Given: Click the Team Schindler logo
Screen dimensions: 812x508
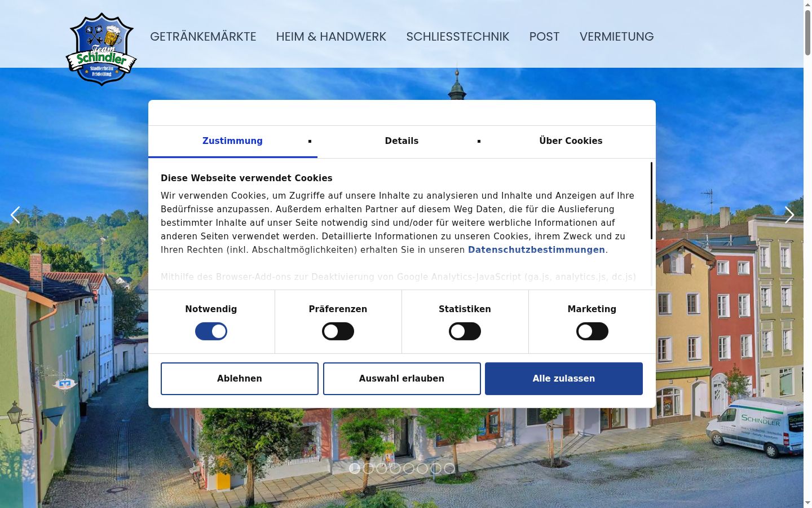Looking at the screenshot, I should (x=101, y=50).
